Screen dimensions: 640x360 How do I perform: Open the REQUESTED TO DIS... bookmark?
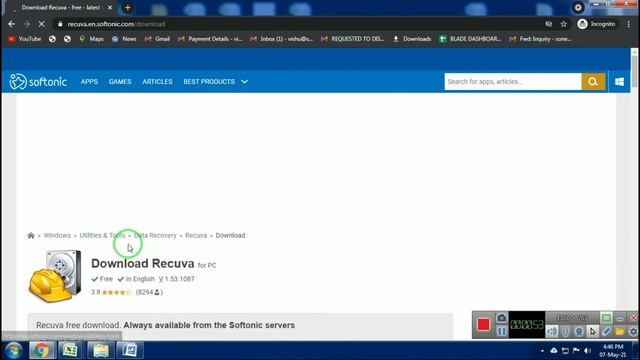353,39
